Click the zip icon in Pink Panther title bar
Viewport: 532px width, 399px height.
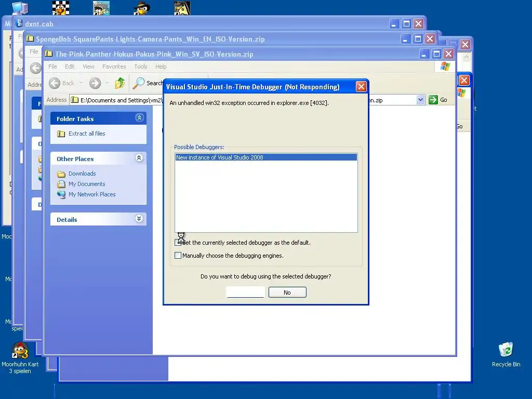(49, 54)
